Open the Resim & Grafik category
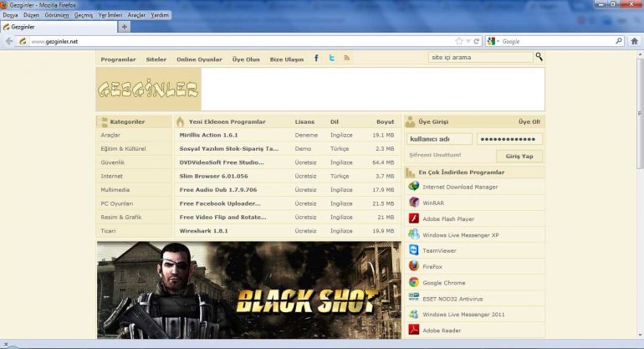The width and height of the screenshot is (644, 349). (121, 217)
